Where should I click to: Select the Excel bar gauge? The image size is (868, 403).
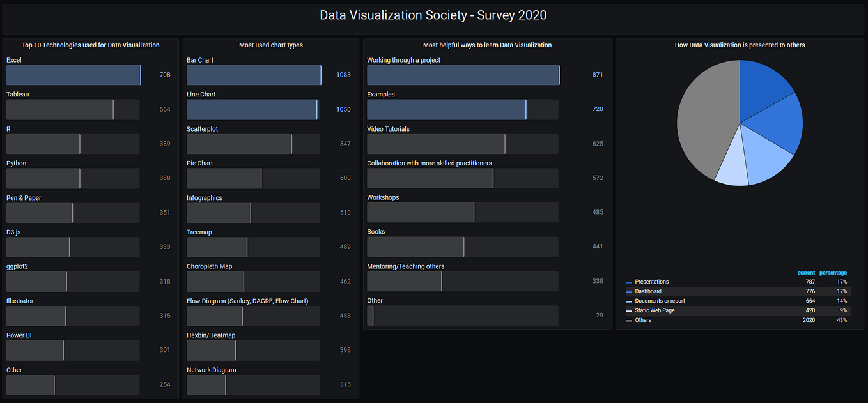tap(73, 75)
